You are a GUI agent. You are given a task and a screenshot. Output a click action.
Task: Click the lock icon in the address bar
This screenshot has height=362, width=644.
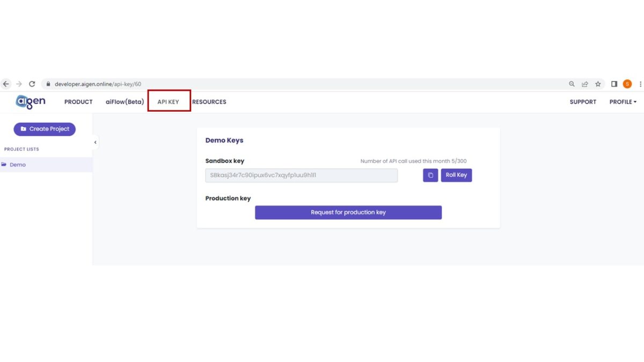tap(47, 84)
